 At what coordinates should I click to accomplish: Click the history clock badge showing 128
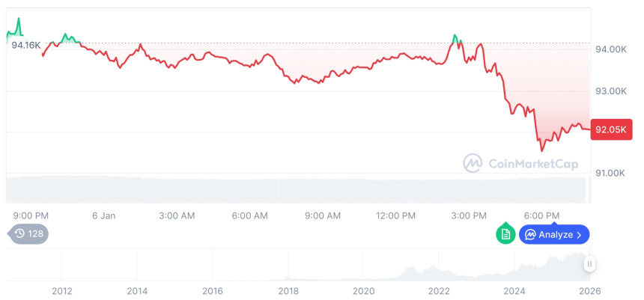click(30, 233)
